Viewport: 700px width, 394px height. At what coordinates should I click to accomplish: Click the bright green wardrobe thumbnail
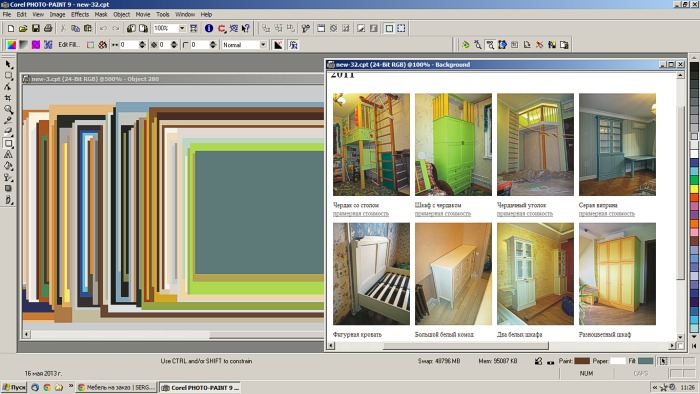click(453, 144)
